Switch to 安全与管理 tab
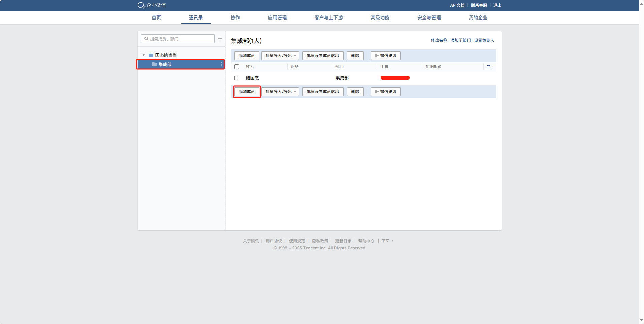 click(x=429, y=18)
